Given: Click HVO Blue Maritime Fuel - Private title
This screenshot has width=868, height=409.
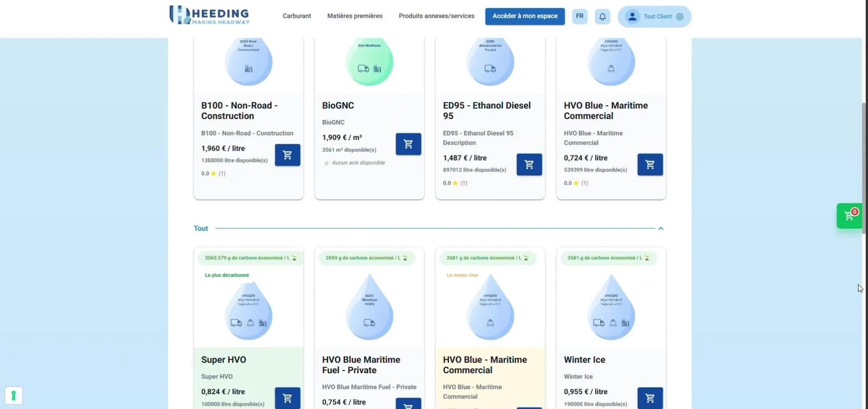Looking at the screenshot, I should point(361,365).
